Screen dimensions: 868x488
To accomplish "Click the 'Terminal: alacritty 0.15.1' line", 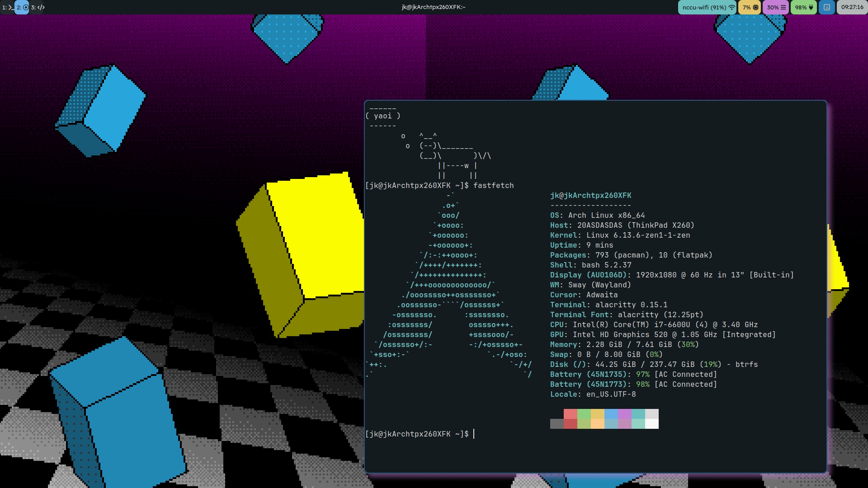I will [609, 305].
